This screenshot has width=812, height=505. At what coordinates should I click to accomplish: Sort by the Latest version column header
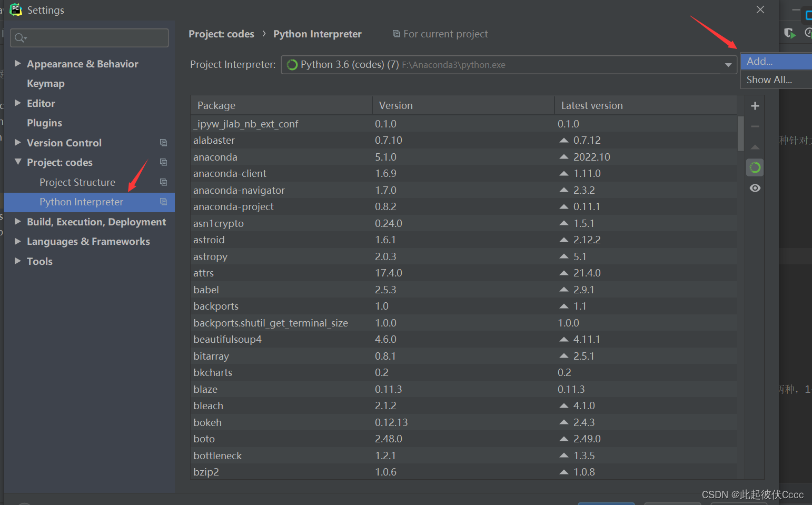click(646, 105)
